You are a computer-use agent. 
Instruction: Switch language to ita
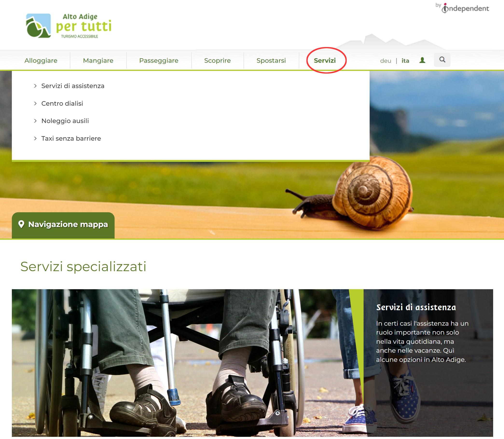pyautogui.click(x=405, y=61)
